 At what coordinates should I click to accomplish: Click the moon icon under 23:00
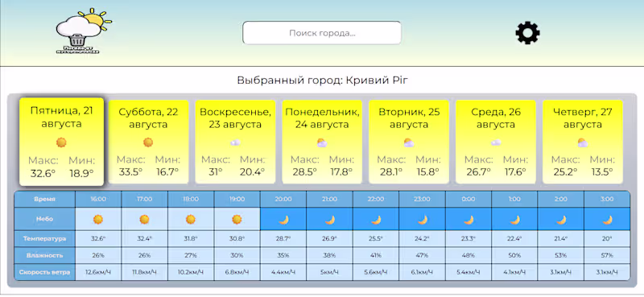tap(422, 220)
